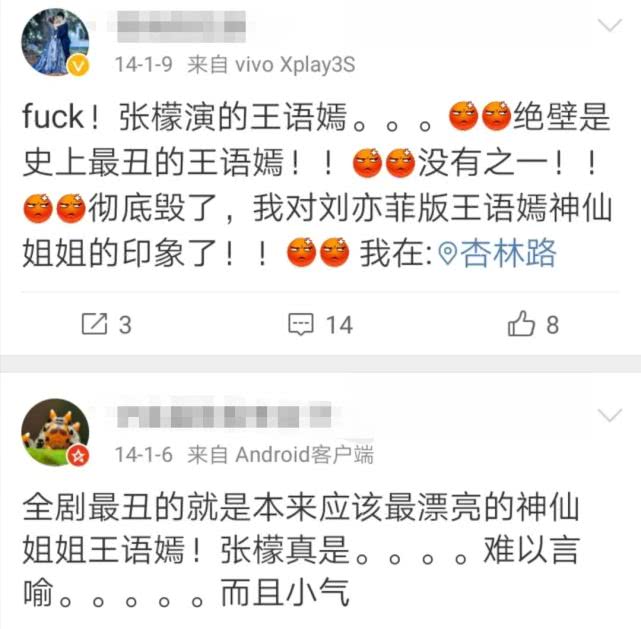
Task: Open the first post's chevron dropdown menu
Action: pos(610,25)
